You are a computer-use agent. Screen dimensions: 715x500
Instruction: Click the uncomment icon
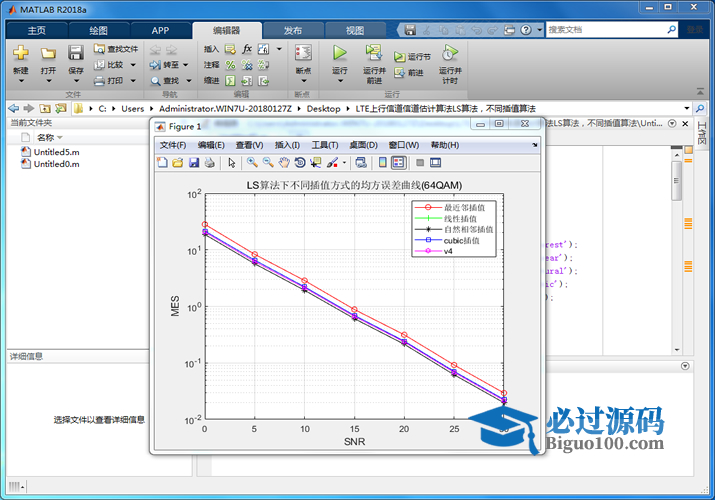[247, 65]
